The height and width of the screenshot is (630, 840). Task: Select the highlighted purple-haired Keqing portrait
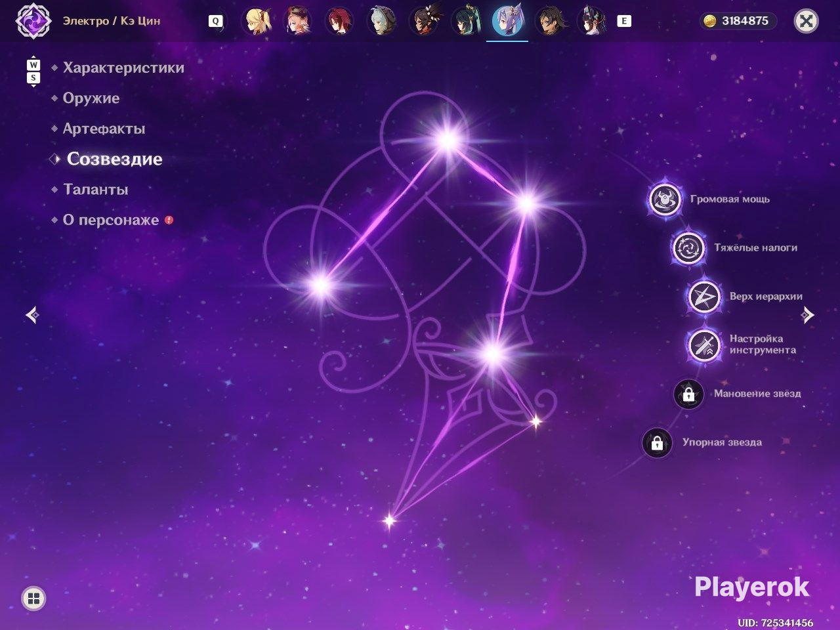tap(507, 21)
